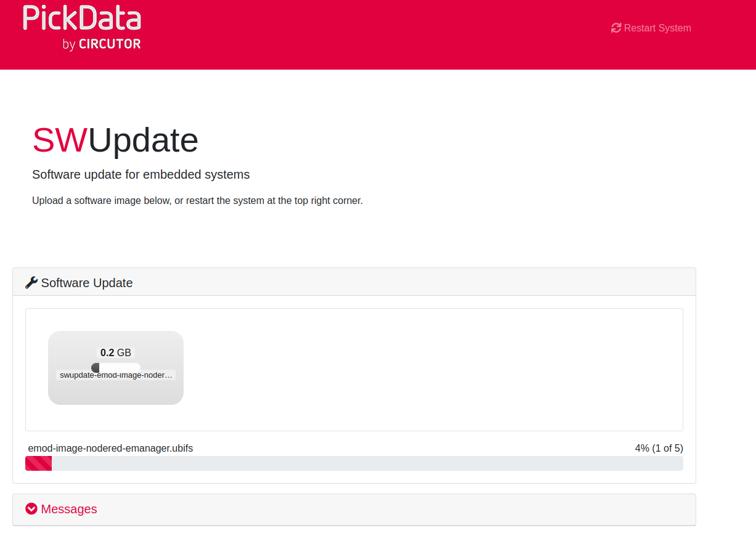
Task: Click the dark cancel dot on the upload thumbnail
Action: click(x=96, y=367)
